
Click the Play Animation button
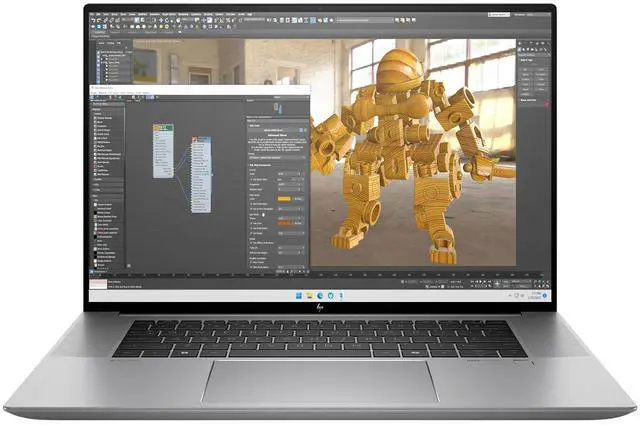coord(480,282)
